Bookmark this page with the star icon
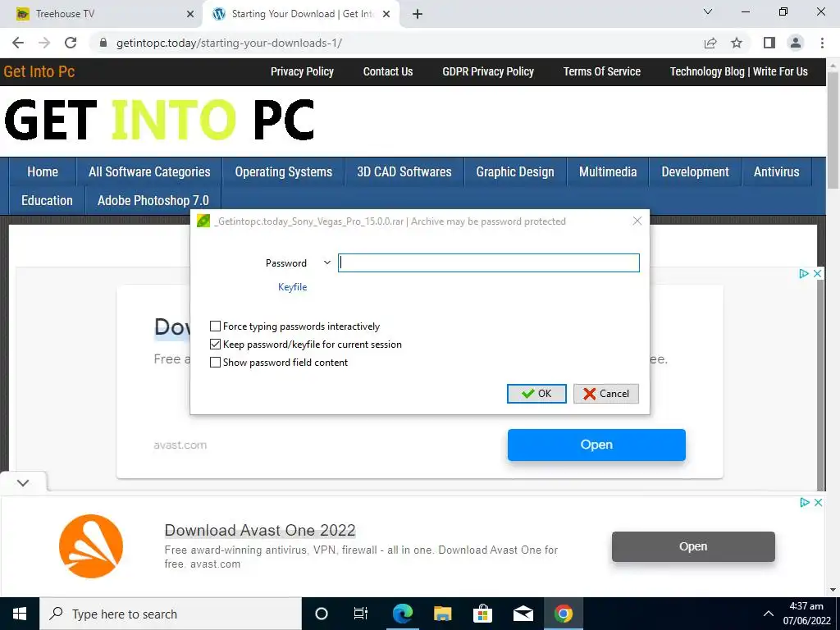This screenshot has height=630, width=840. [x=737, y=43]
